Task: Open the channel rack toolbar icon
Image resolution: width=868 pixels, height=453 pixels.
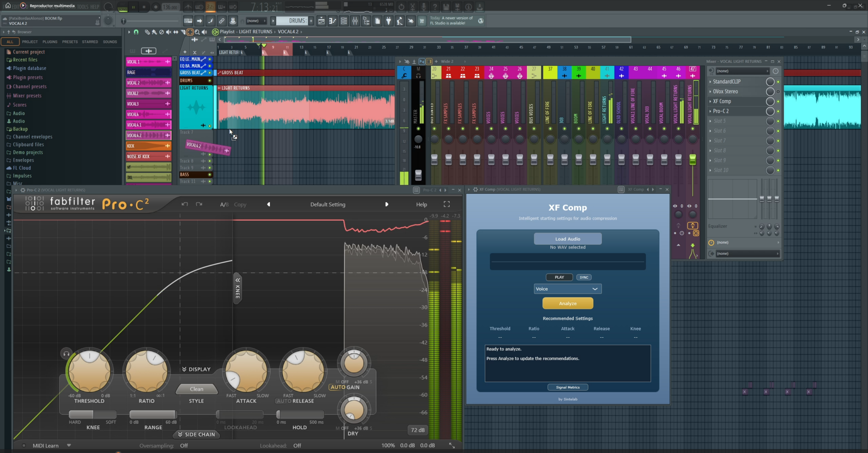Action: coord(344,21)
